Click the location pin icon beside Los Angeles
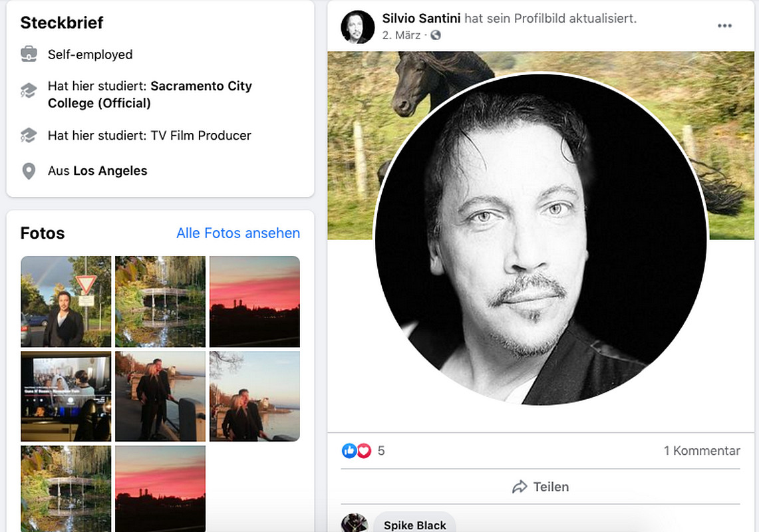This screenshot has height=532, width=759. tap(29, 171)
